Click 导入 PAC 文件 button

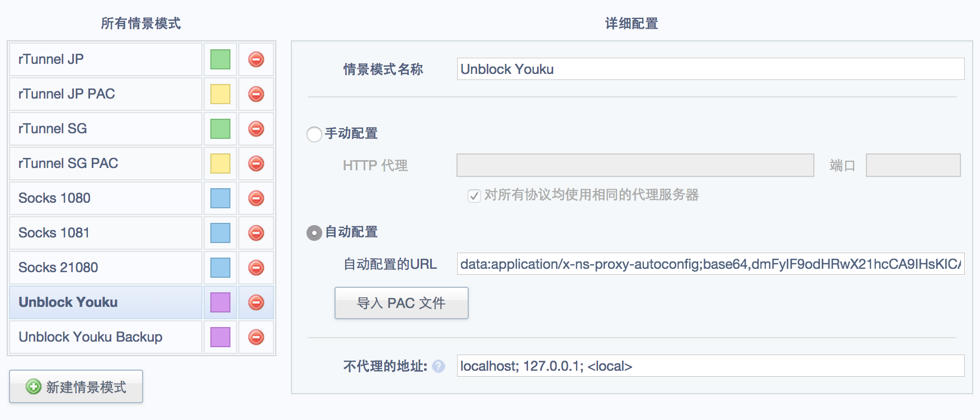[x=402, y=303]
